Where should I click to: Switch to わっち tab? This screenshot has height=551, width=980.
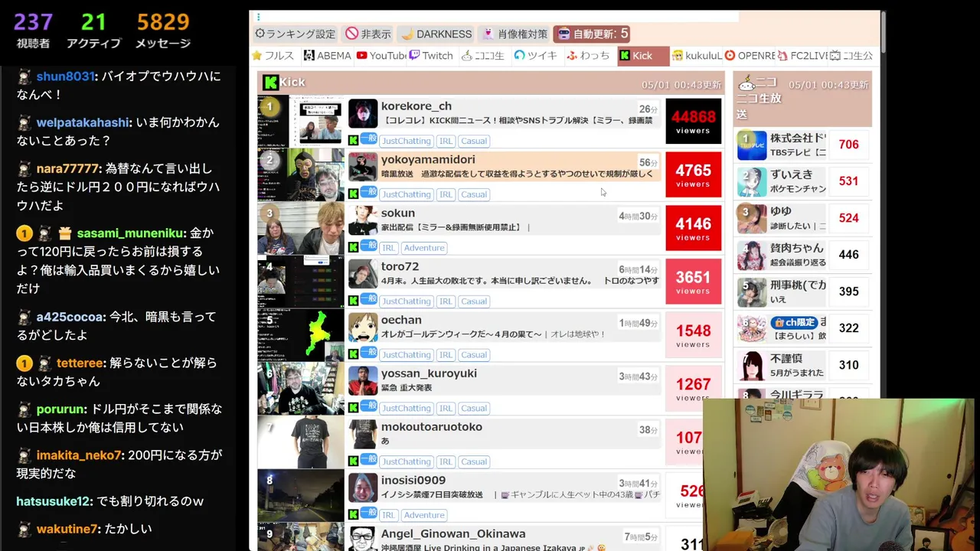pos(588,56)
